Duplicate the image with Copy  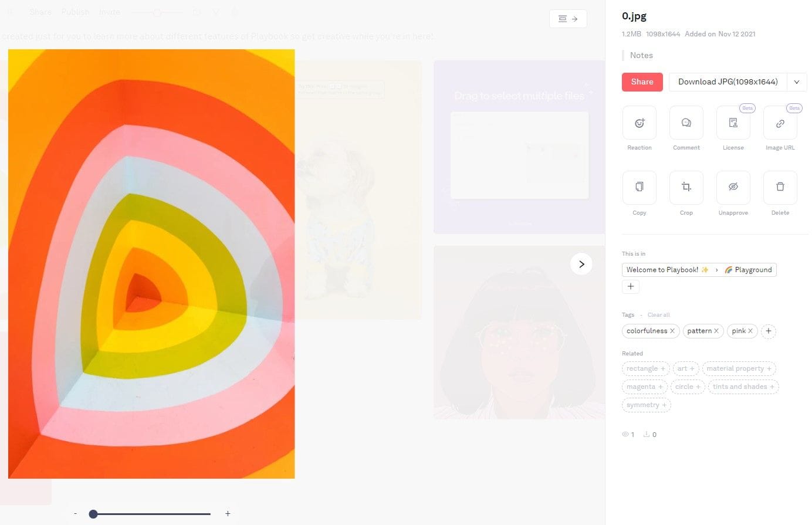[x=639, y=187]
